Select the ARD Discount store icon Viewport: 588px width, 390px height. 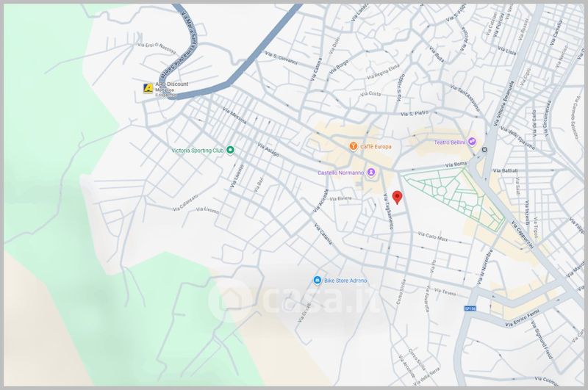click(x=149, y=87)
